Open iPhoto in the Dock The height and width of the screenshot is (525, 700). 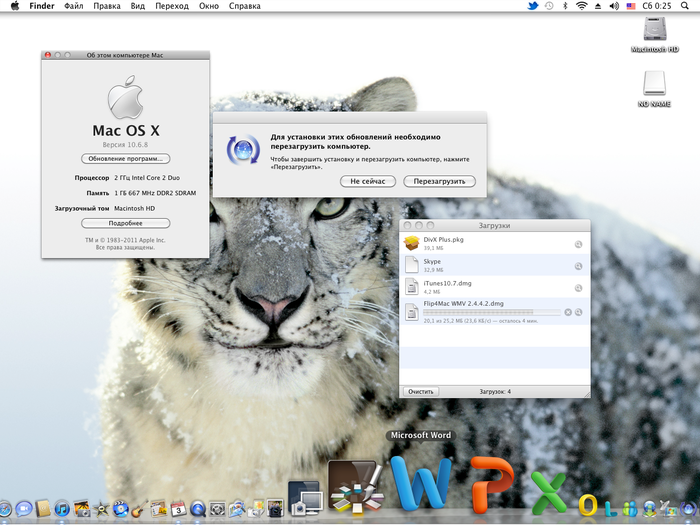click(82, 508)
